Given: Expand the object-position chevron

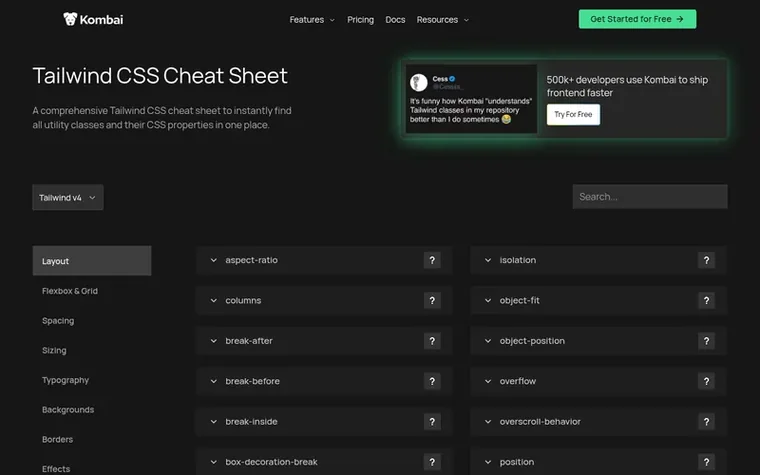Looking at the screenshot, I should (x=488, y=341).
